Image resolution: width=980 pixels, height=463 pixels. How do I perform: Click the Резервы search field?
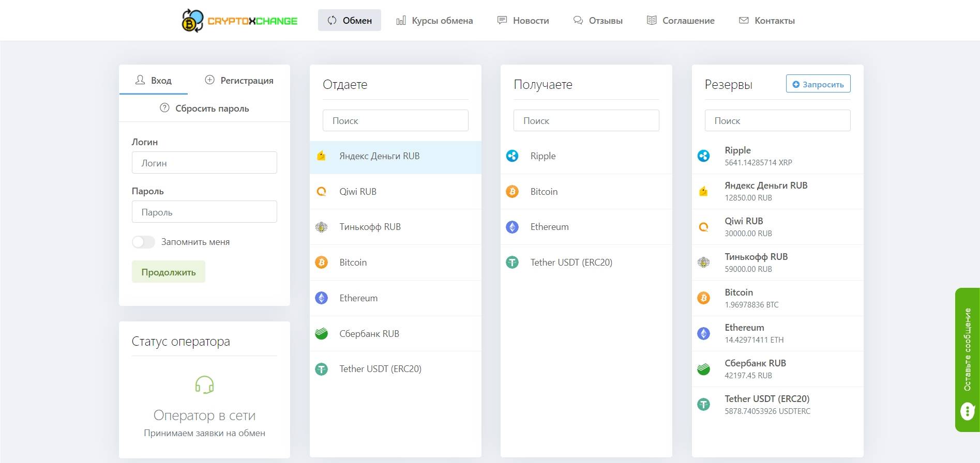(x=777, y=120)
